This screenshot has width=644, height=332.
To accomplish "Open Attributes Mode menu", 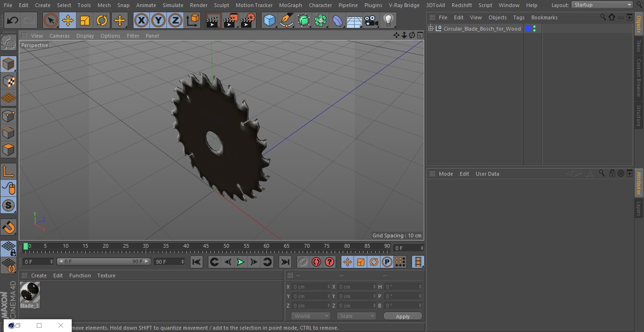I will (x=446, y=174).
